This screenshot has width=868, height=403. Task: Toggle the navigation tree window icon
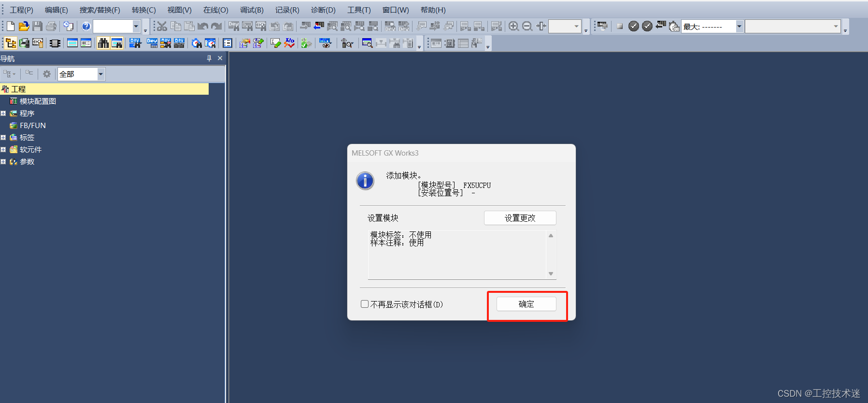pos(11,43)
